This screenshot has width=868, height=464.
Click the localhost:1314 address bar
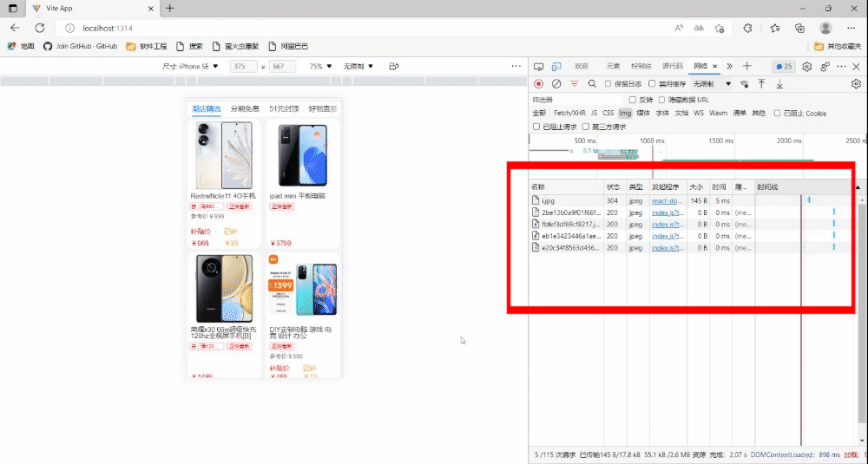[365, 29]
